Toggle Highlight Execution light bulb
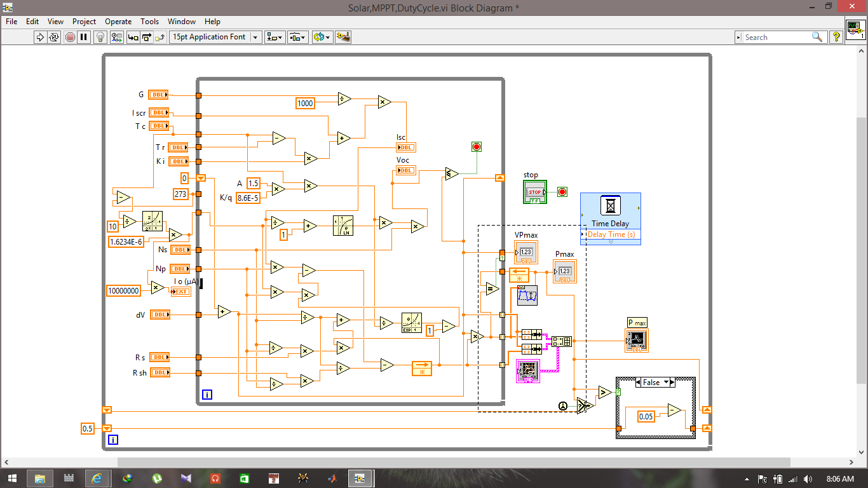The height and width of the screenshot is (488, 868). coord(100,37)
